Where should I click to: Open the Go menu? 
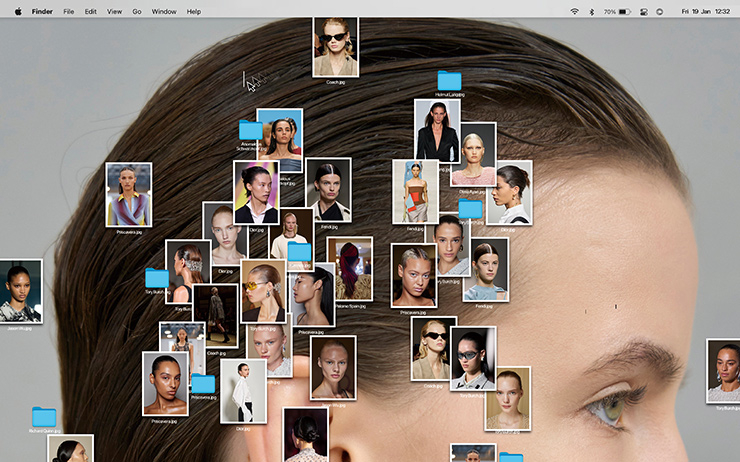click(137, 11)
